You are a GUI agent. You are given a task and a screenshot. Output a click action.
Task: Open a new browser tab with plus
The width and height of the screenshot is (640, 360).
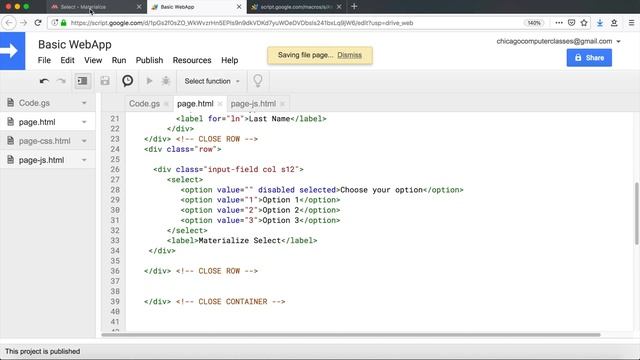(354, 7)
